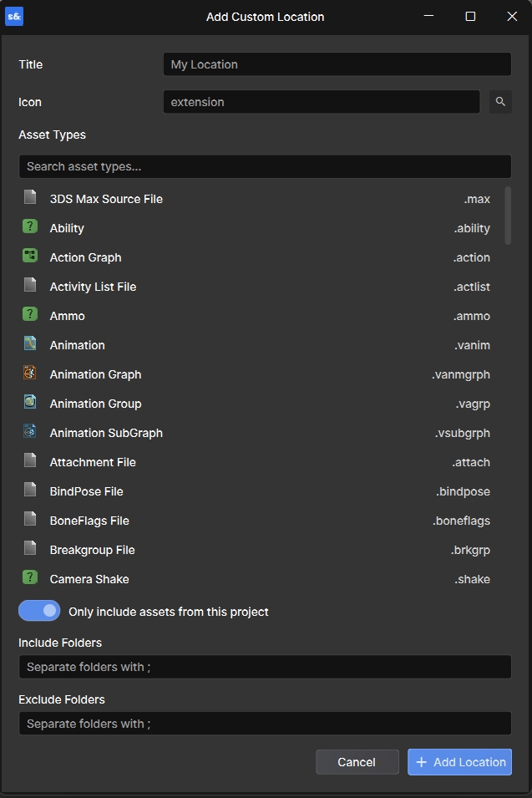532x798 pixels.
Task: Click the icon search magnifier button
Action: (x=500, y=102)
